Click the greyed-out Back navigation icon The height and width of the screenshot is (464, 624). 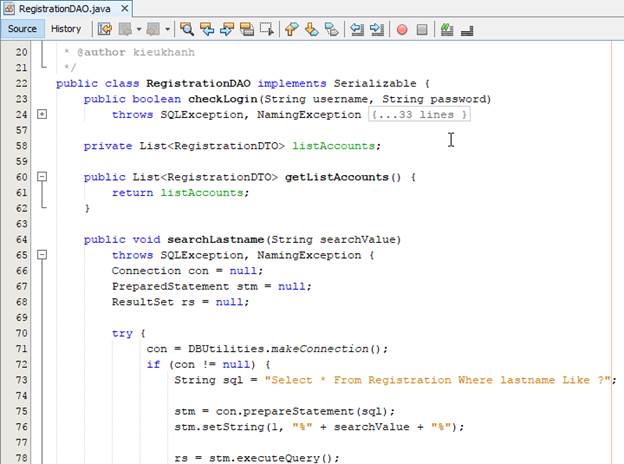click(x=125, y=29)
